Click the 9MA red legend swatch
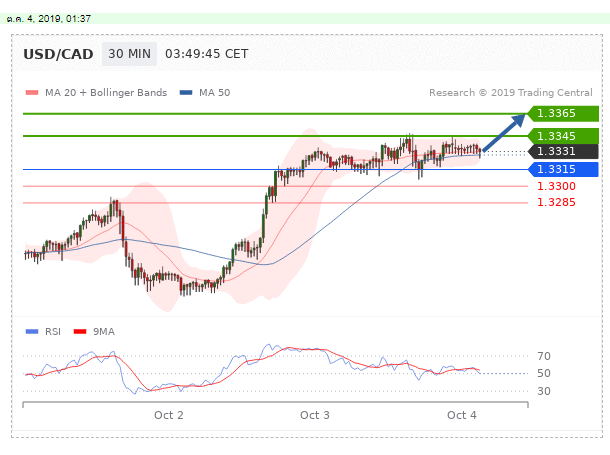Viewport: 610px width, 455px height. (80, 332)
